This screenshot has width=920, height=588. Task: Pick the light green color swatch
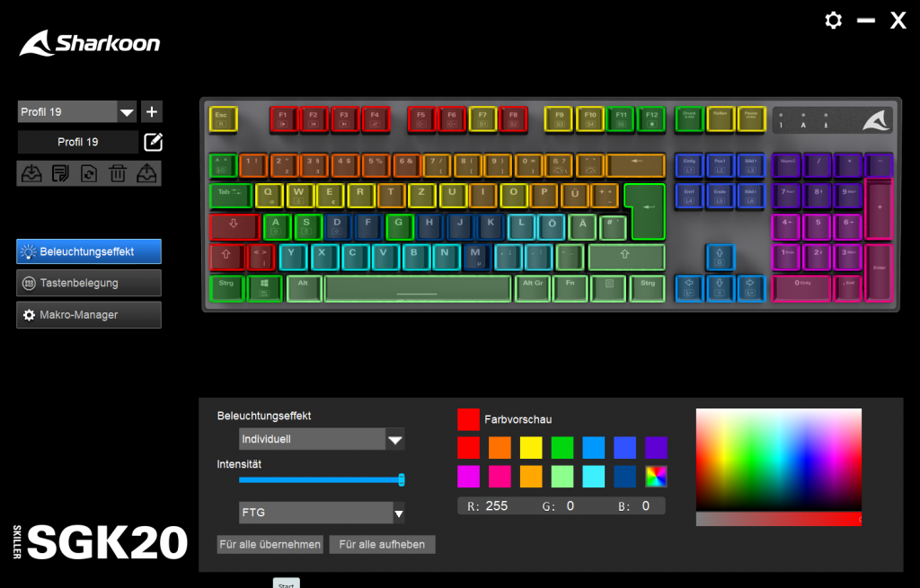[x=562, y=477]
